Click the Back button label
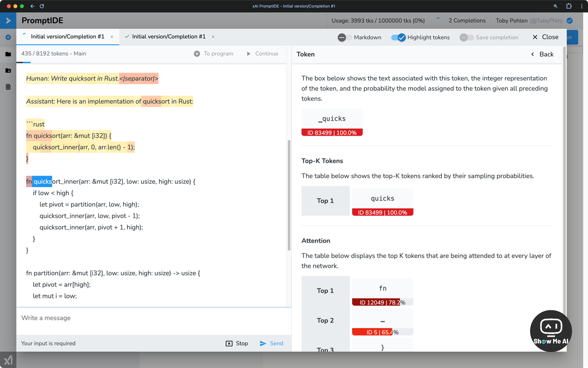Image resolution: width=588 pixels, height=368 pixels. 546,54
